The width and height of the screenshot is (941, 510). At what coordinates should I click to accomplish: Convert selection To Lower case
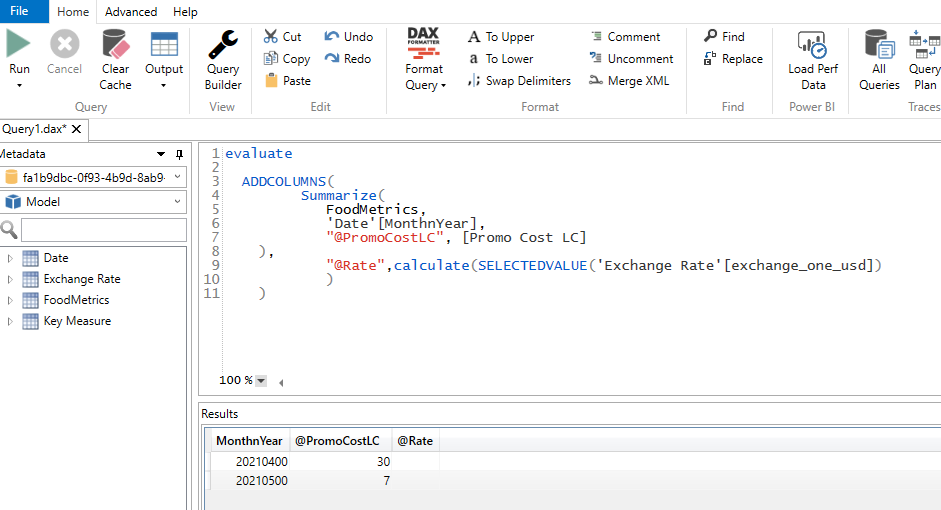pyautogui.click(x=501, y=59)
